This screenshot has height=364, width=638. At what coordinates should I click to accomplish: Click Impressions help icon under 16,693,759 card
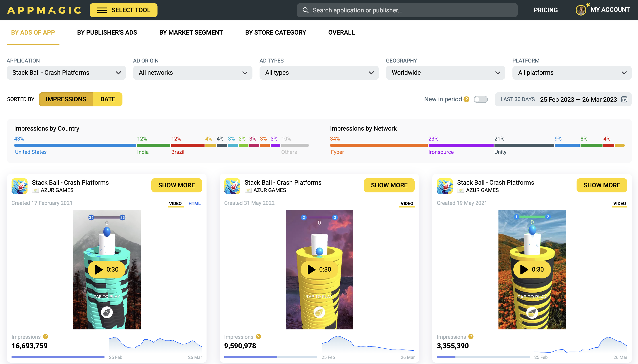[45, 337]
